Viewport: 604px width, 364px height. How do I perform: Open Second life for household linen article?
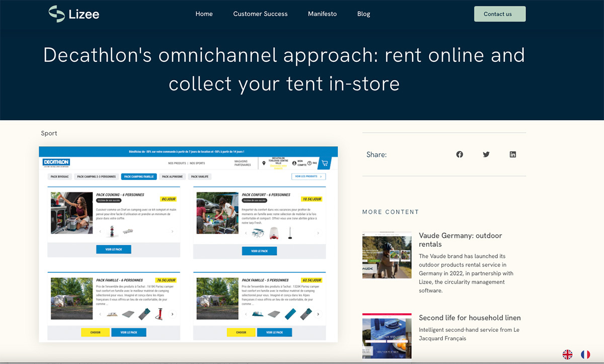(x=470, y=318)
